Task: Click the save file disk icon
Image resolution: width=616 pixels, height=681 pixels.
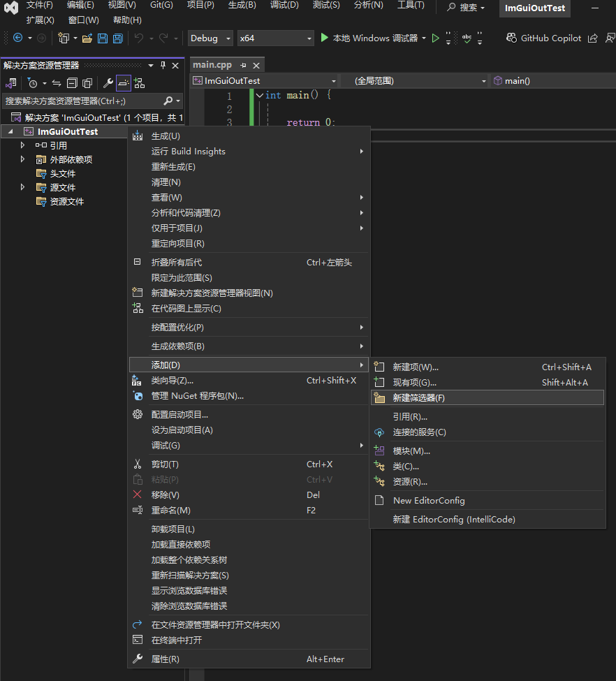Action: (x=103, y=38)
